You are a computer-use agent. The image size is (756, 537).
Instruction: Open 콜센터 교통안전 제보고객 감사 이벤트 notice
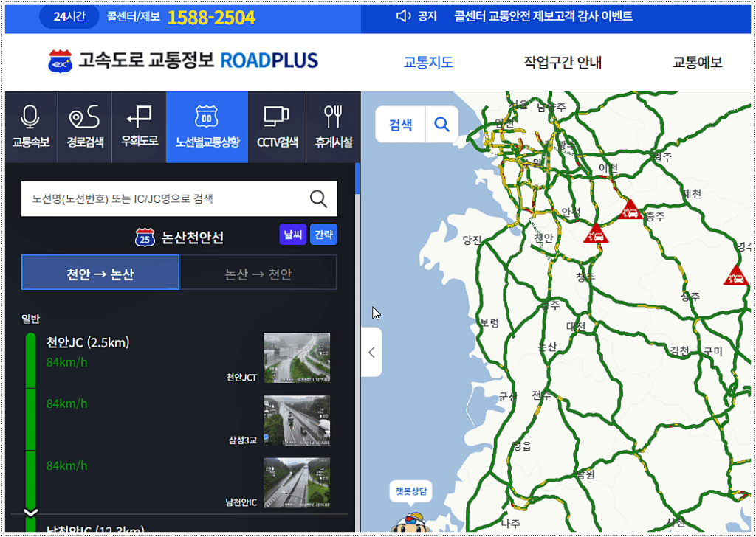click(543, 16)
